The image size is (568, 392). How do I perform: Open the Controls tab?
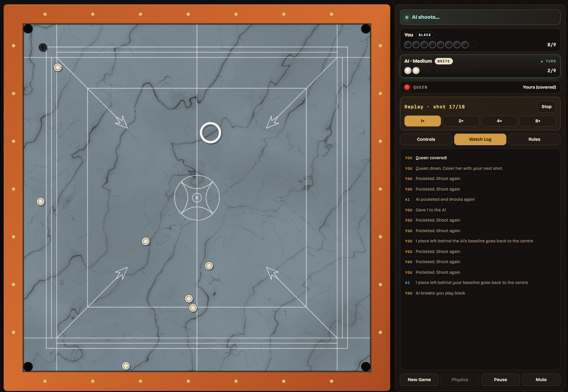[x=426, y=139]
